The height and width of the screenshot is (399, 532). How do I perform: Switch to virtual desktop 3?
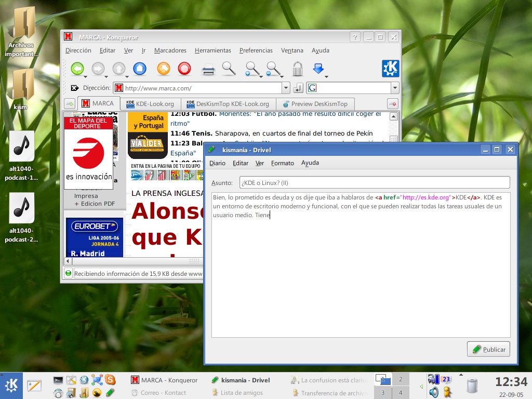[383, 393]
